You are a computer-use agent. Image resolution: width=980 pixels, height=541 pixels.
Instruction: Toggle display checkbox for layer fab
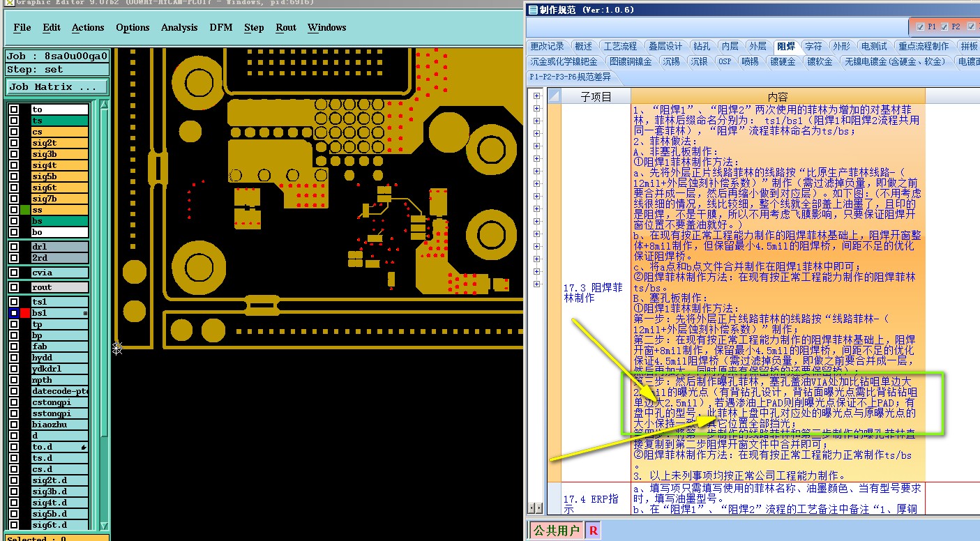coord(14,346)
